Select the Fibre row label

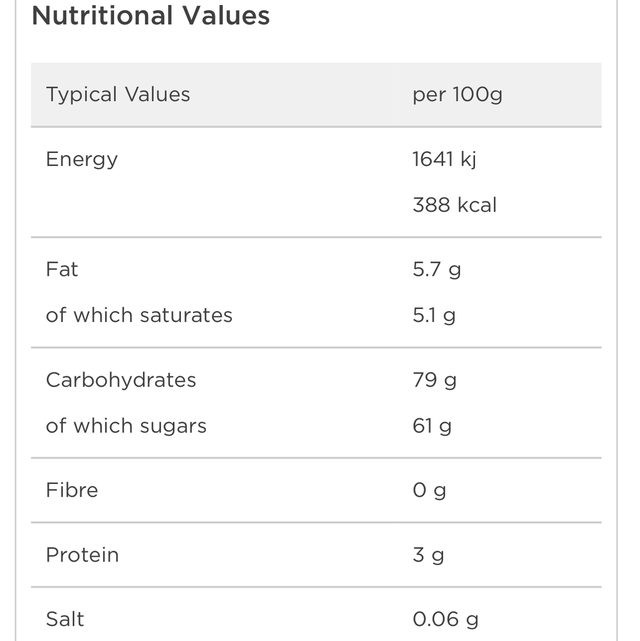pos(72,491)
